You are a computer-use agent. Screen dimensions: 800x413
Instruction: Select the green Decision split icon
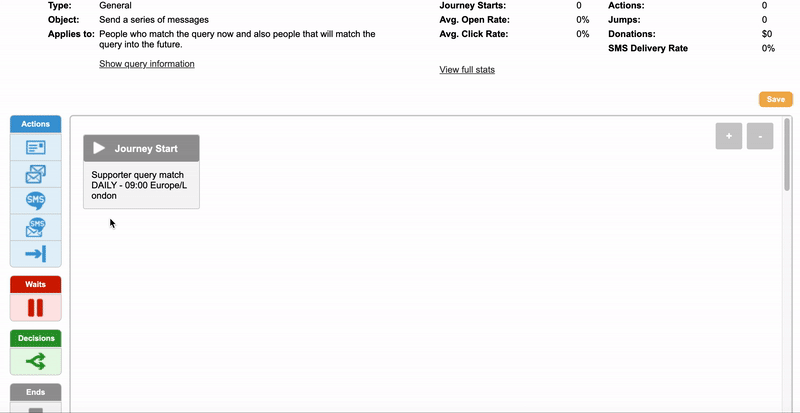[x=35, y=360]
